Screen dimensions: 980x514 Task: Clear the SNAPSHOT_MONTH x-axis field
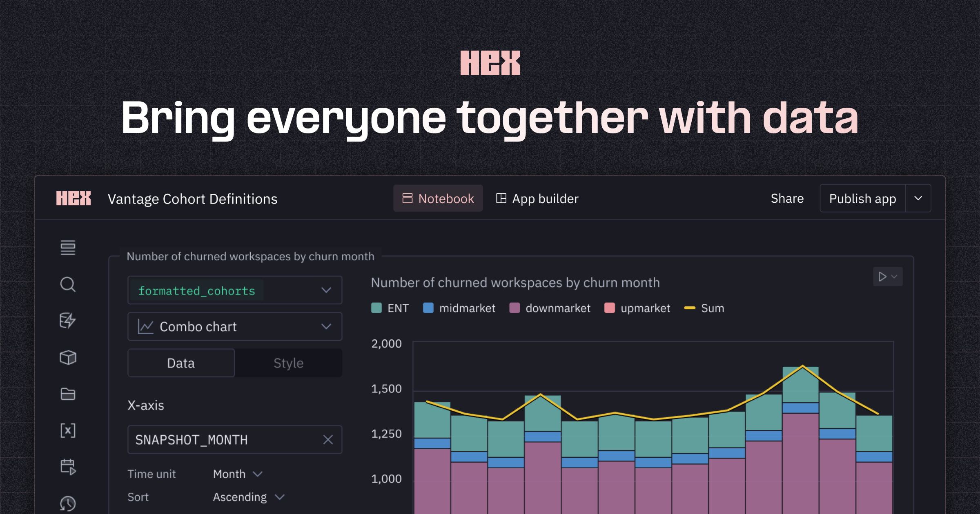coord(328,440)
